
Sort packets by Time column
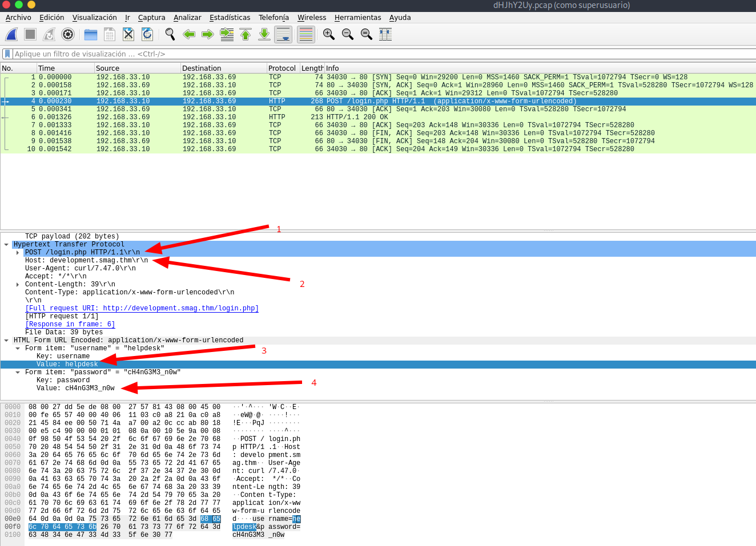[65, 68]
